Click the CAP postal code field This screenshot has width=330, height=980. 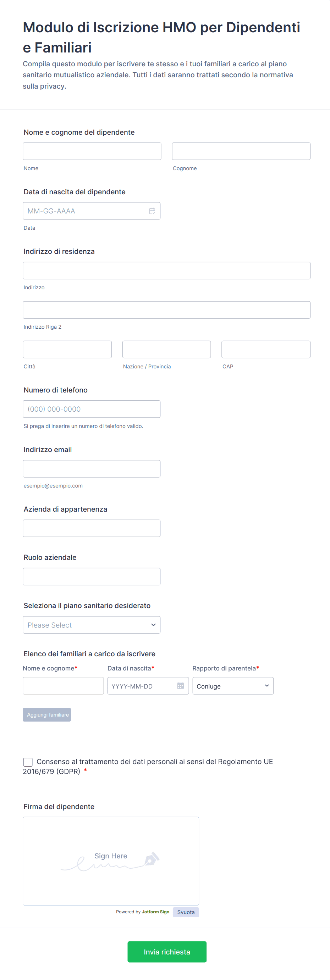coord(266,349)
